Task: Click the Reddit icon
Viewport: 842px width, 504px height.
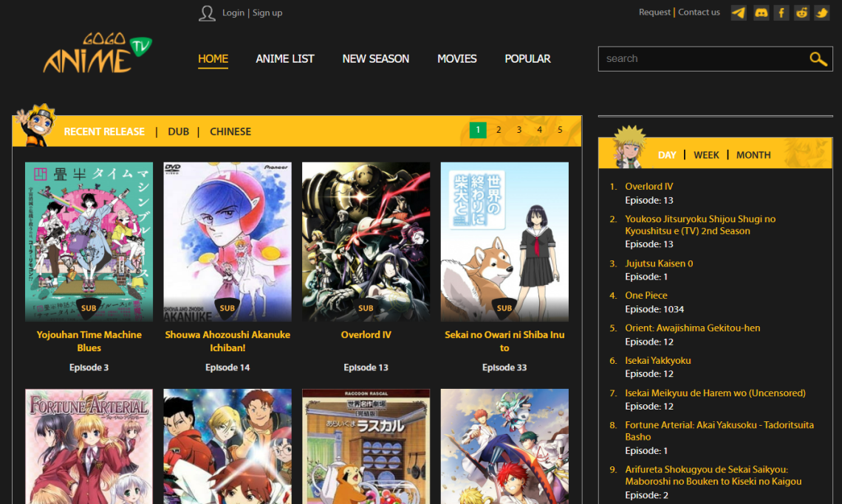Action: 801,13
